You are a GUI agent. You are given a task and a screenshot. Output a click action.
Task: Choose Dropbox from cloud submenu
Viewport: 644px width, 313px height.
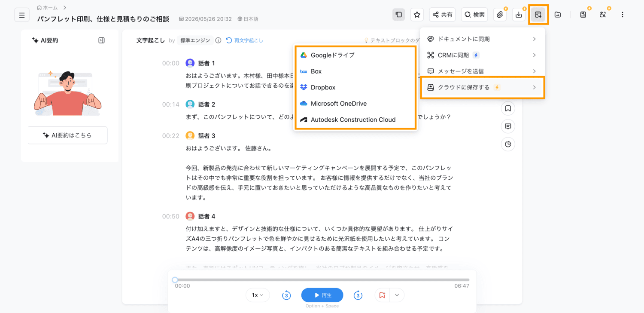(355, 87)
